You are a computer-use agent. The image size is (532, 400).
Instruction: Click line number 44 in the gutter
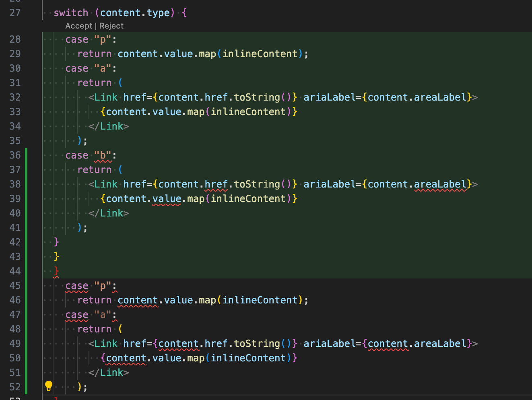(x=15, y=271)
